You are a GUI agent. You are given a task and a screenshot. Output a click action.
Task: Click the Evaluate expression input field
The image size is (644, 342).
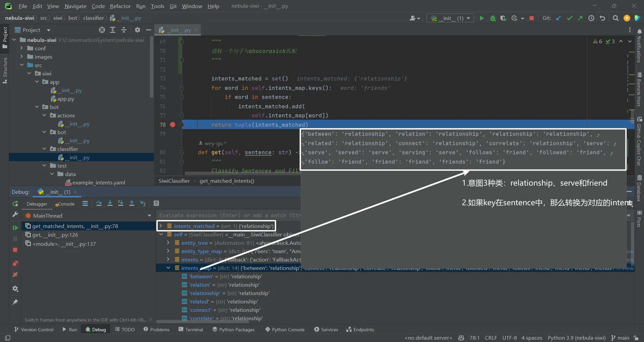coord(229,215)
